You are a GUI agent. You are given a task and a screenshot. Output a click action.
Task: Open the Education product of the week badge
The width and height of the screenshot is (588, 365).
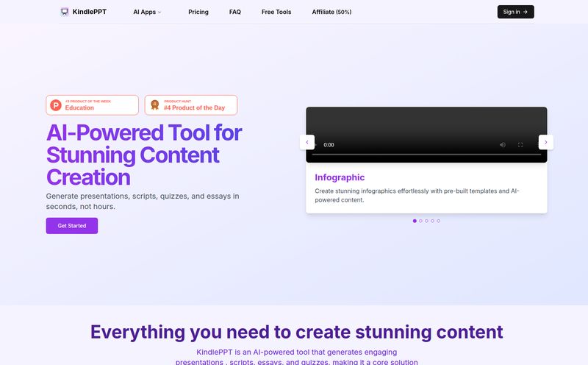coord(93,105)
